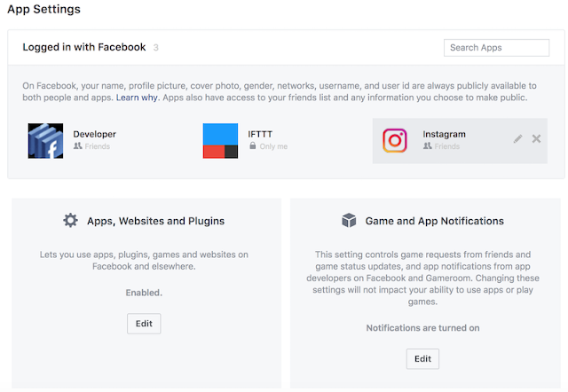Edit Game and App Notifications setting
The image size is (568, 392).
pos(422,358)
